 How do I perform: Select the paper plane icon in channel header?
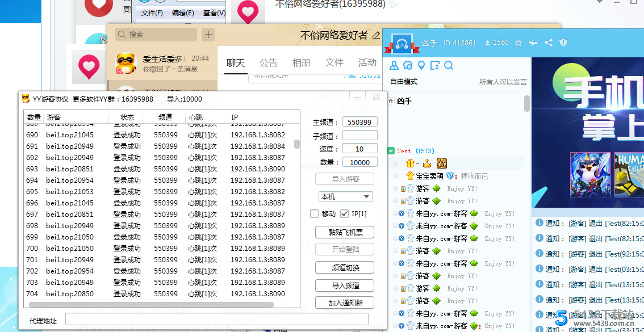[x=533, y=42]
